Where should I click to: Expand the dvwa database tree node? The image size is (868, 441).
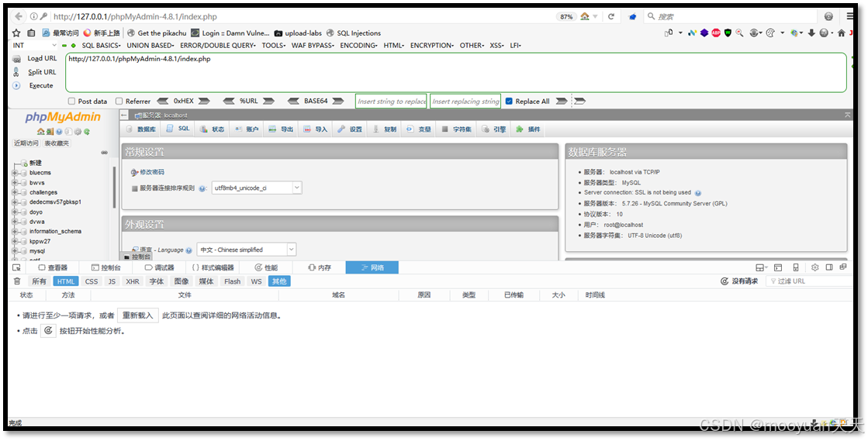(x=15, y=222)
